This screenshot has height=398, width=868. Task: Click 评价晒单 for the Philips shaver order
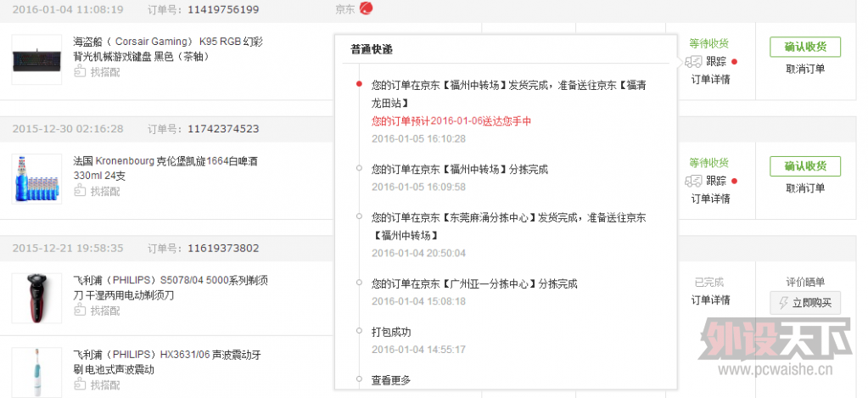click(804, 282)
